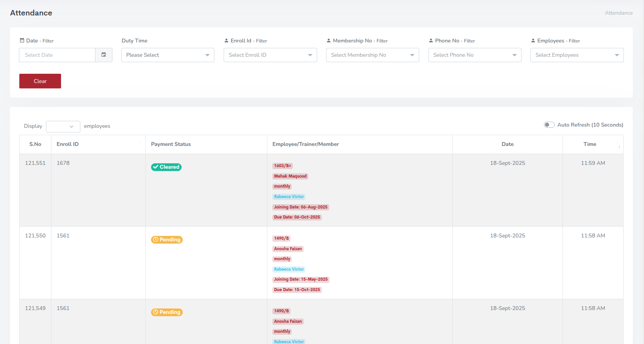
Task: Click the Attendance breadcrumb link
Action: (x=619, y=13)
